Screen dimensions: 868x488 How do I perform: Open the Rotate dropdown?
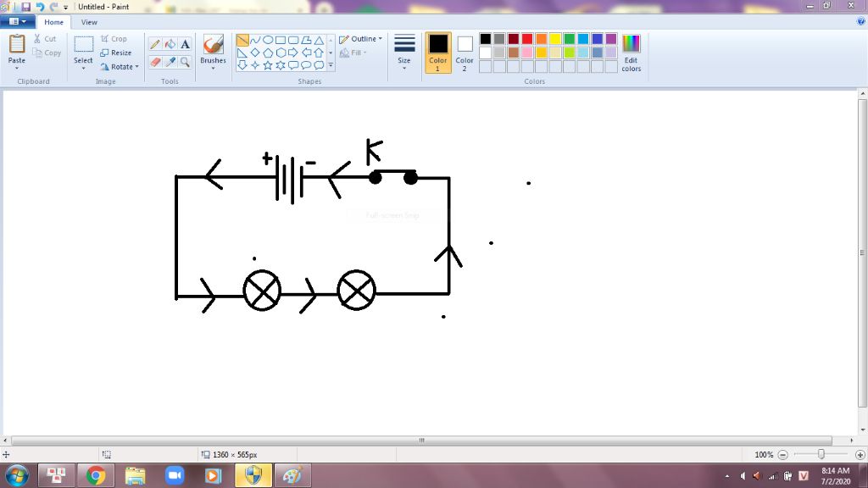[x=120, y=66]
